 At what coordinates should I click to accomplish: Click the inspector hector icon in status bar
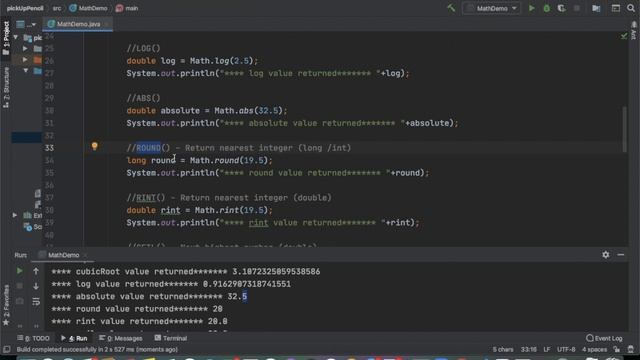pos(631,349)
